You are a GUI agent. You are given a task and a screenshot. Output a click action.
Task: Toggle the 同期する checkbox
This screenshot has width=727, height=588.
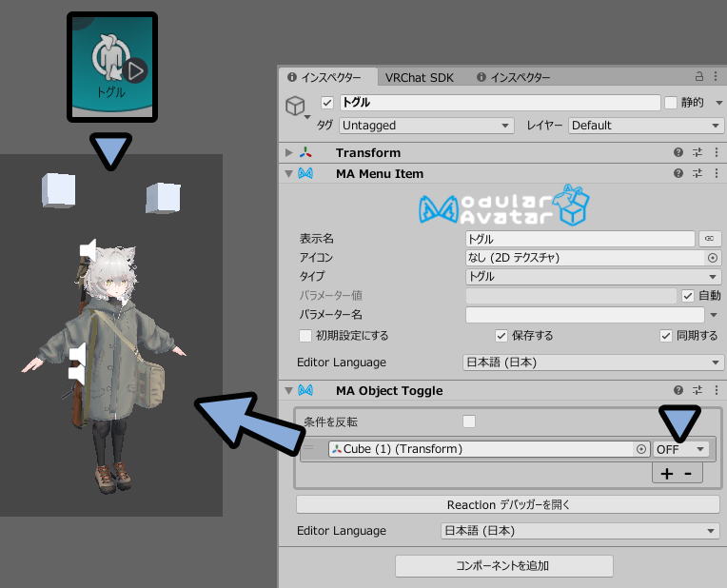666,336
